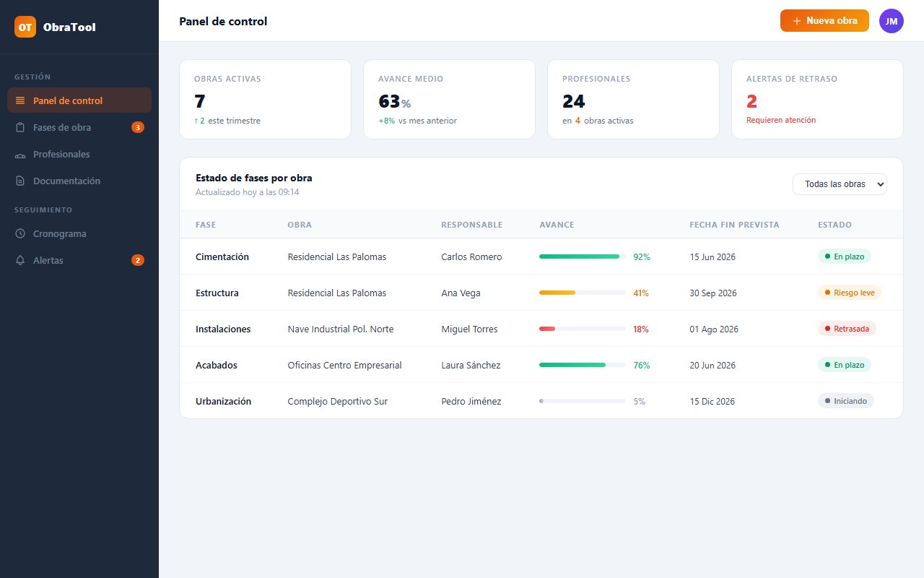Click the Cimentación 92% progress bar

(x=583, y=256)
